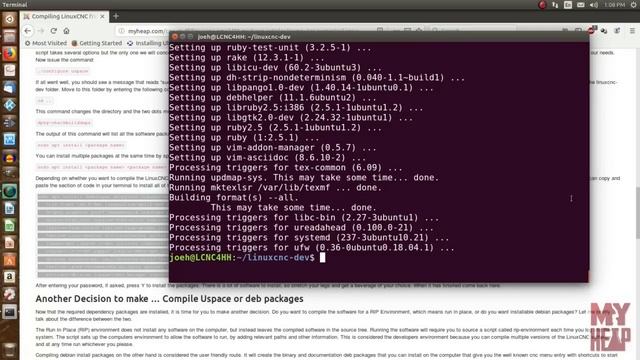Click 'Setting up debhelper' terminal line
The width and height of the screenshot is (640, 360).
click(273, 98)
